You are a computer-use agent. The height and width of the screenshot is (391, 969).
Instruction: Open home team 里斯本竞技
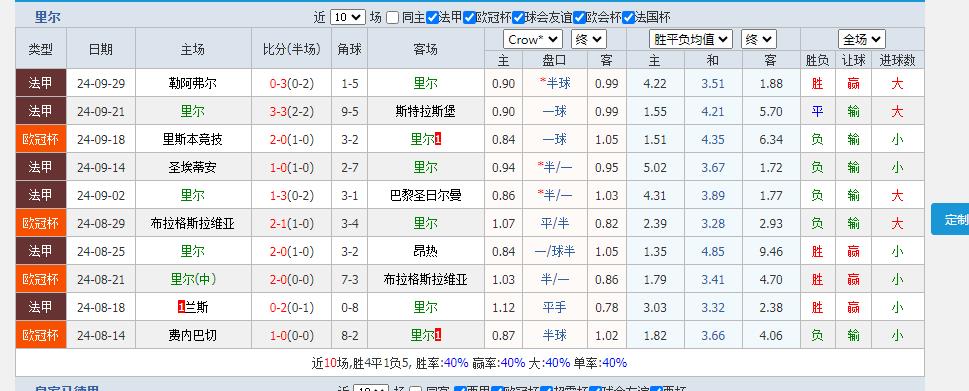pos(193,140)
